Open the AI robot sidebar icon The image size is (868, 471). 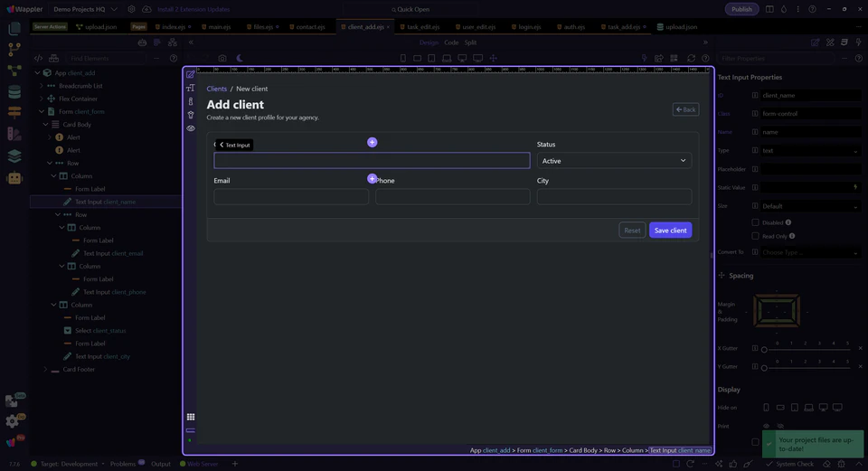14,178
